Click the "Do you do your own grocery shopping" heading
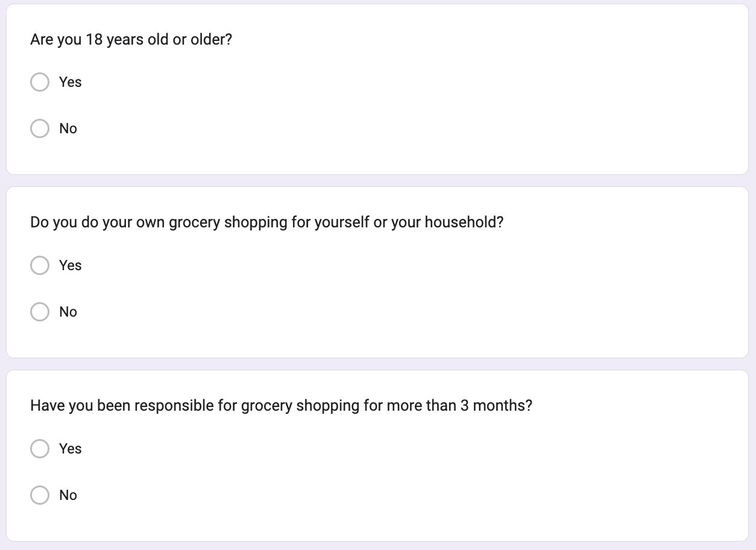The image size is (756, 550). click(266, 223)
